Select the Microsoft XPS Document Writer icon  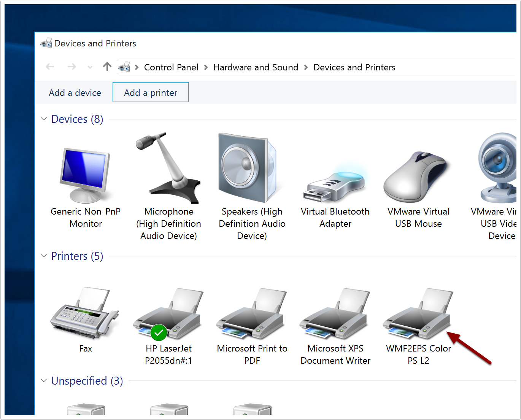(x=335, y=313)
